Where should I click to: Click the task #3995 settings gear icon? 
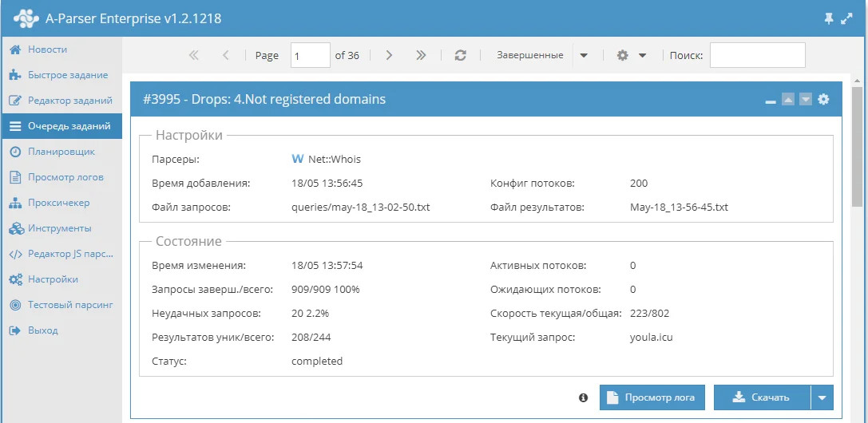823,99
